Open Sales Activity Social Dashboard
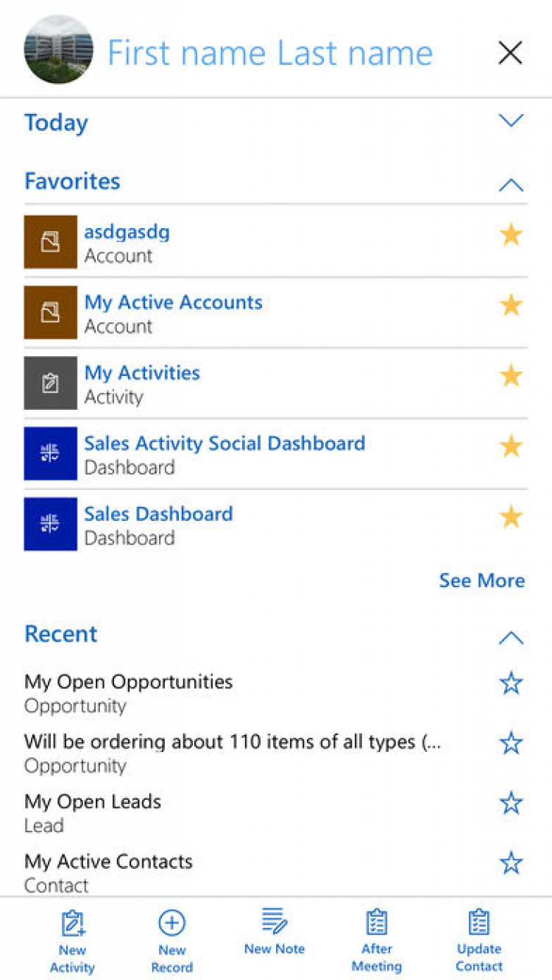The image size is (552, 980). pyautogui.click(x=224, y=444)
